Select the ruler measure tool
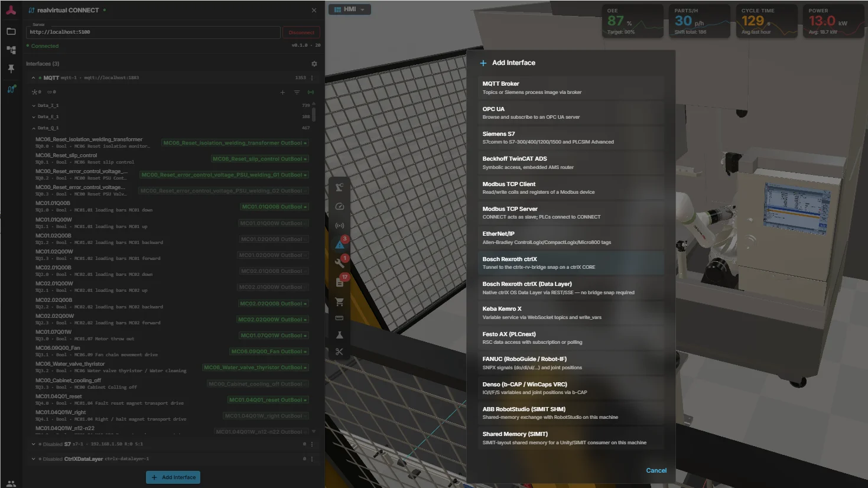This screenshot has height=488, width=868. [x=339, y=318]
